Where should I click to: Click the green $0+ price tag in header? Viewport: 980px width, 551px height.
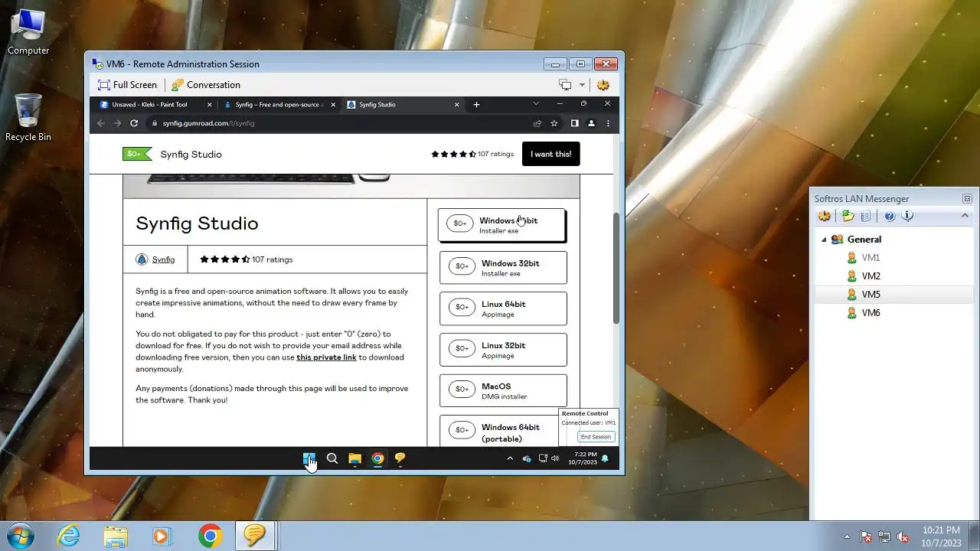(x=137, y=154)
